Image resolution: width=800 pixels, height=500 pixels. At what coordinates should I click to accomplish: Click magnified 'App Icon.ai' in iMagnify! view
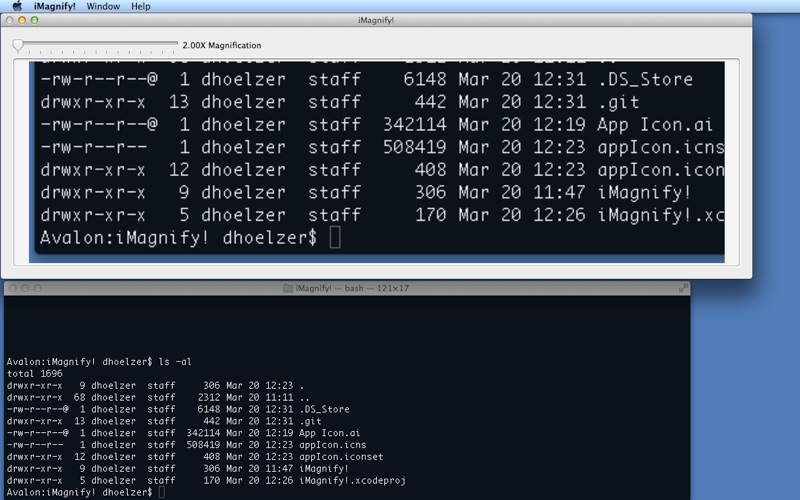click(x=655, y=124)
